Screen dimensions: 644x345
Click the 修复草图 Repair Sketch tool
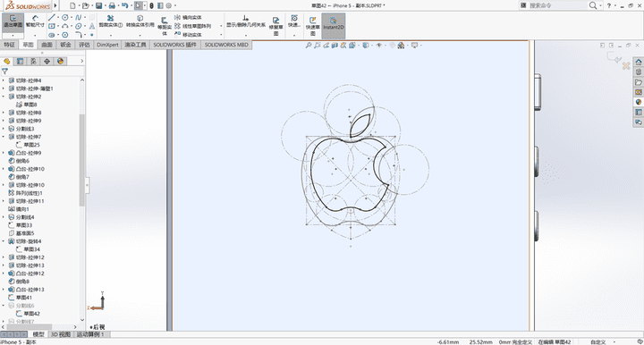click(276, 26)
